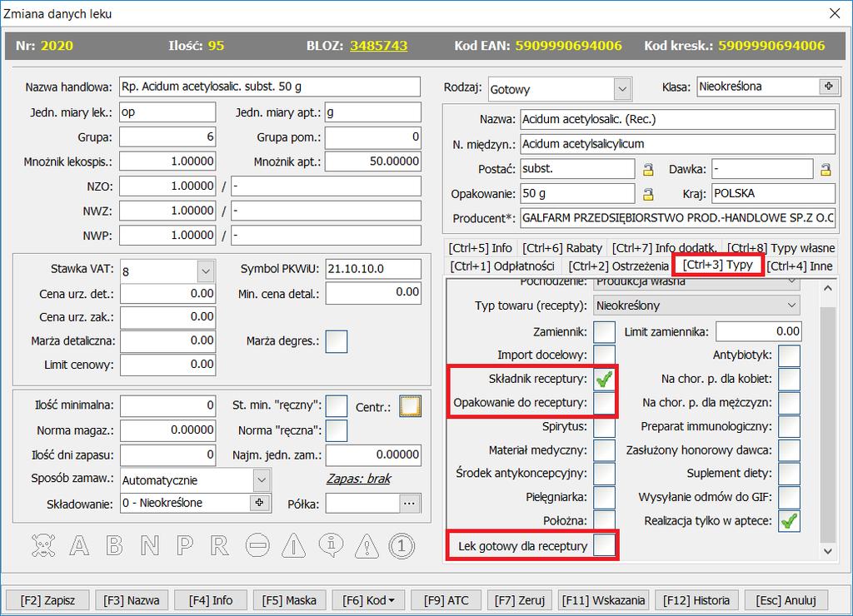Expand the Rodzaj dropdown showing Gotowy
The width and height of the screenshot is (853, 616).
pyautogui.click(x=622, y=89)
